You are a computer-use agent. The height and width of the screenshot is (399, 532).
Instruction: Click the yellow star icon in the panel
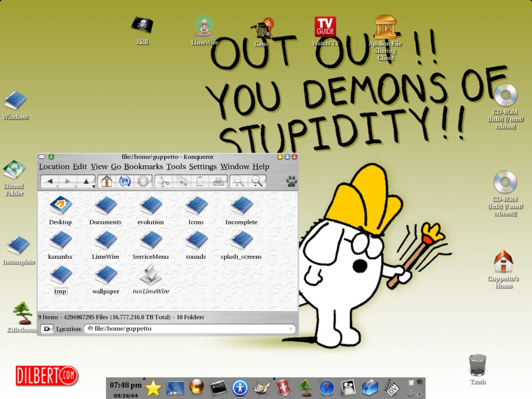click(153, 388)
